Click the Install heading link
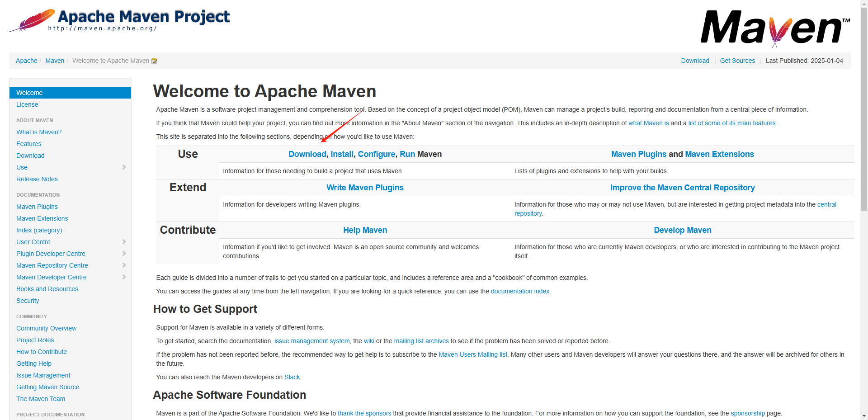868x420 pixels. [x=342, y=154]
